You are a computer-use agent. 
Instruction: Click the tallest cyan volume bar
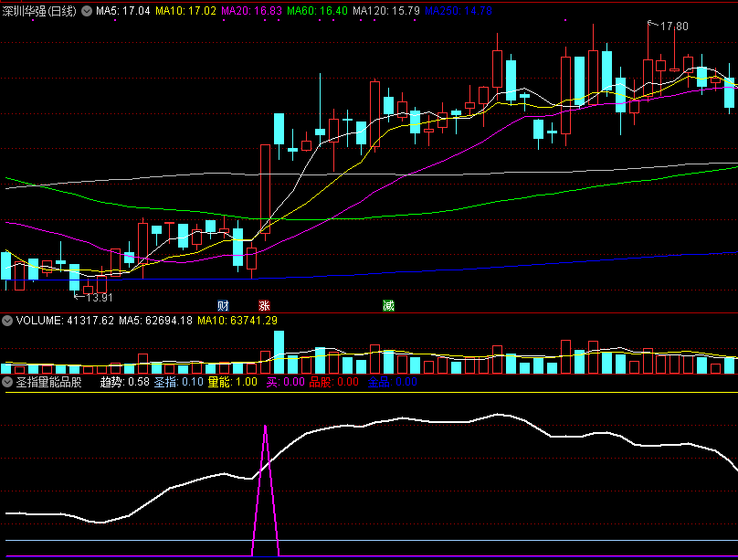pos(279,352)
